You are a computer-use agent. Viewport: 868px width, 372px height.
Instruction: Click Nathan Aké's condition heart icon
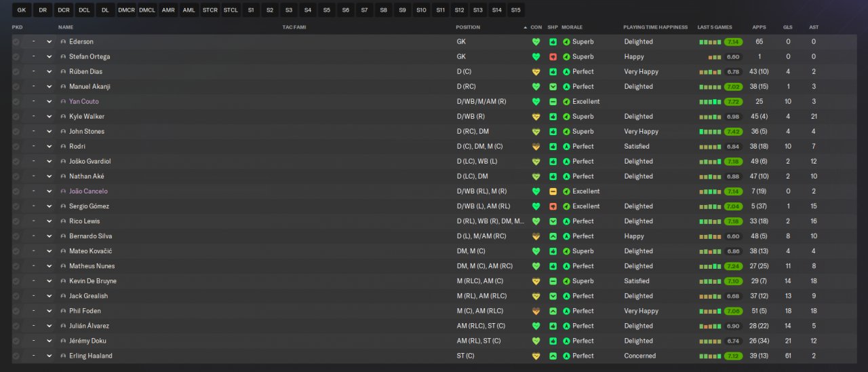coord(536,176)
